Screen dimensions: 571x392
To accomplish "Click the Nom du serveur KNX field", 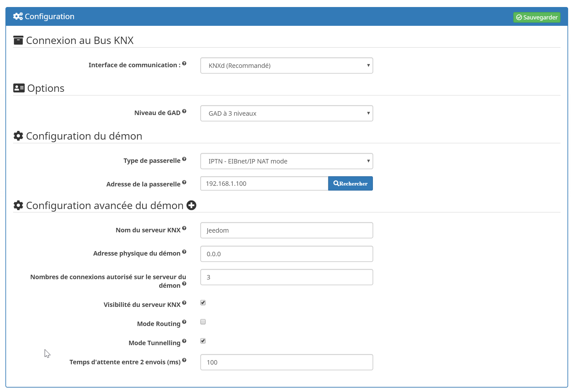I will (x=286, y=230).
